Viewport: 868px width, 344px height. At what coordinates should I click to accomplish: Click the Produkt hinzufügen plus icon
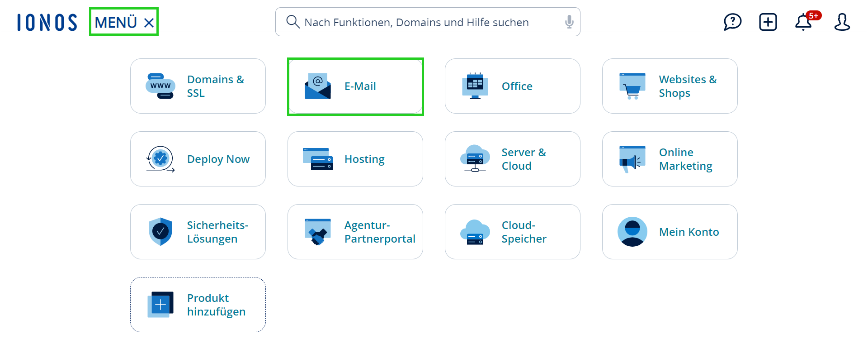160,305
